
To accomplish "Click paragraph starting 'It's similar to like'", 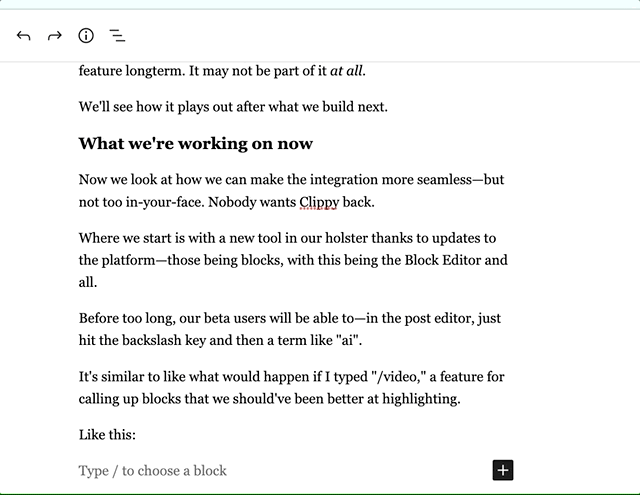I will pos(292,387).
